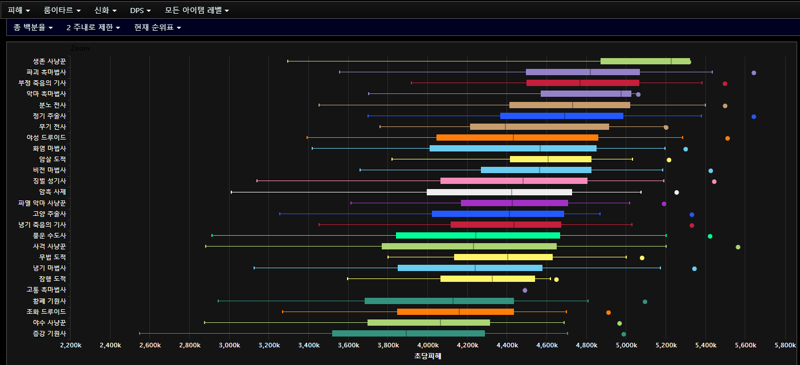Click the 2,200k axis tick label

[71, 346]
